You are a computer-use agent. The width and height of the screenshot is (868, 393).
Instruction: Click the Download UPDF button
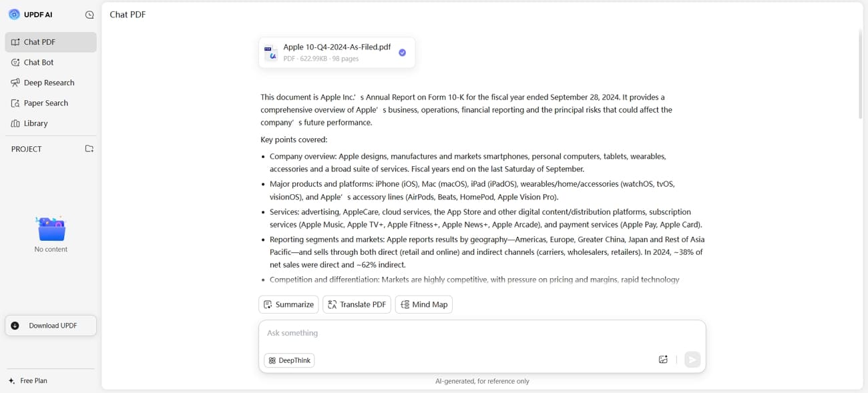point(51,326)
